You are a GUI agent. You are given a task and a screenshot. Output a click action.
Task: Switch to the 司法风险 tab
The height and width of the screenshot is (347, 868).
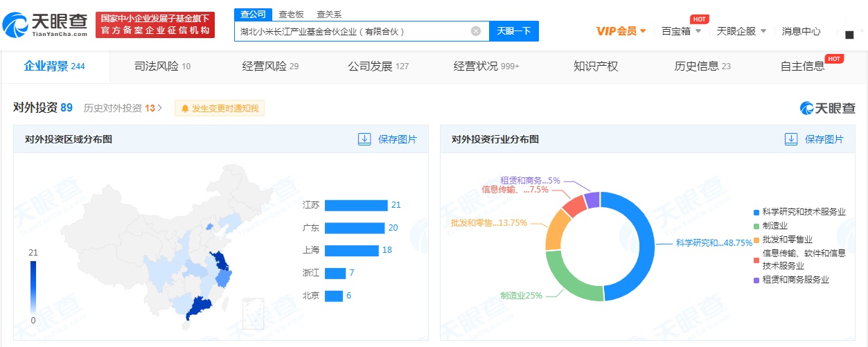[x=162, y=66]
